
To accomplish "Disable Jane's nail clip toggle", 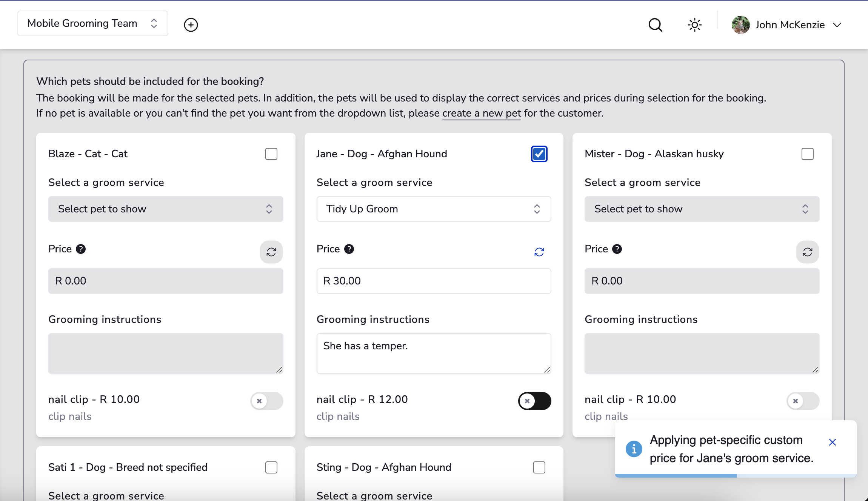I will (534, 401).
